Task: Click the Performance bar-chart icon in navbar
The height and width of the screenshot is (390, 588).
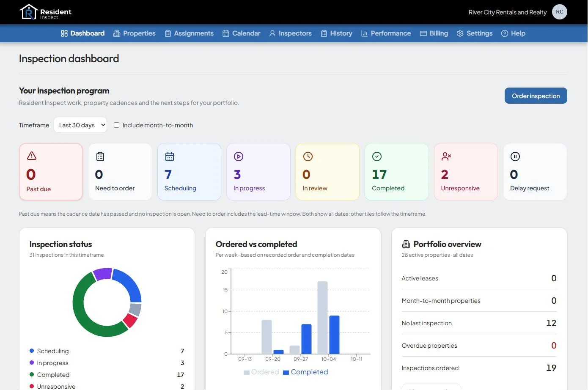Action: 364,33
